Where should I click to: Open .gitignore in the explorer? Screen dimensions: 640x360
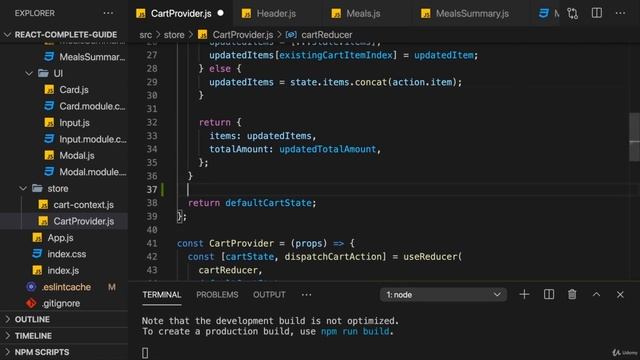(61, 303)
